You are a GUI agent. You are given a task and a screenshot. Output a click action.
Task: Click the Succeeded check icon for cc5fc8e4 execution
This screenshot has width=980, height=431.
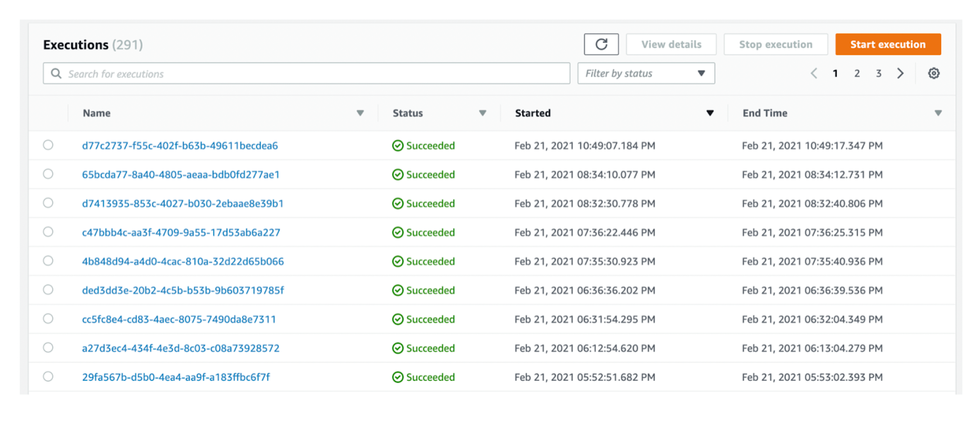(398, 319)
